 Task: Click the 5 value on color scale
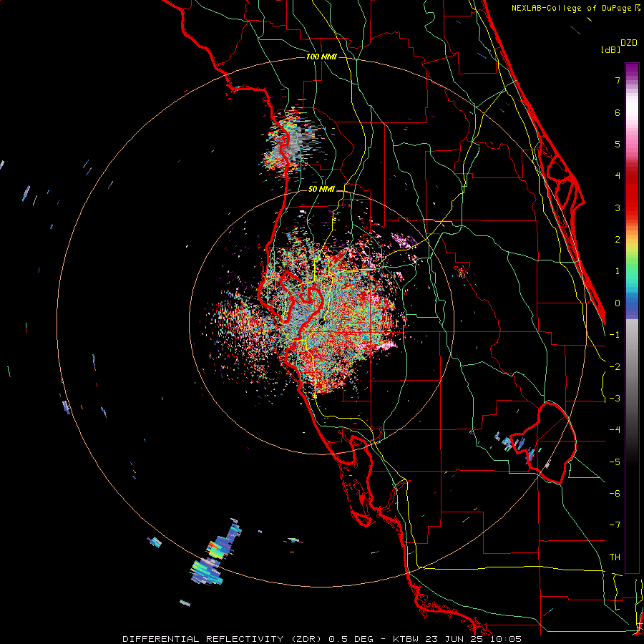(618, 144)
